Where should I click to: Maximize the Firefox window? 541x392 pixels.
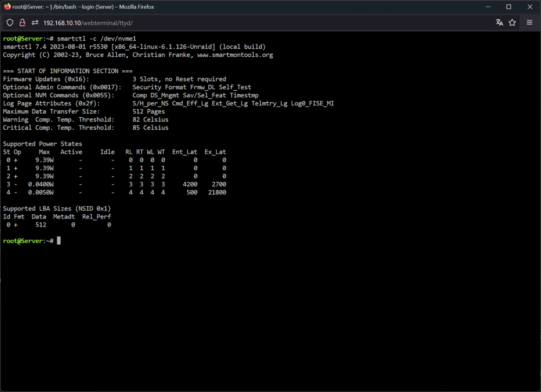click(509, 7)
